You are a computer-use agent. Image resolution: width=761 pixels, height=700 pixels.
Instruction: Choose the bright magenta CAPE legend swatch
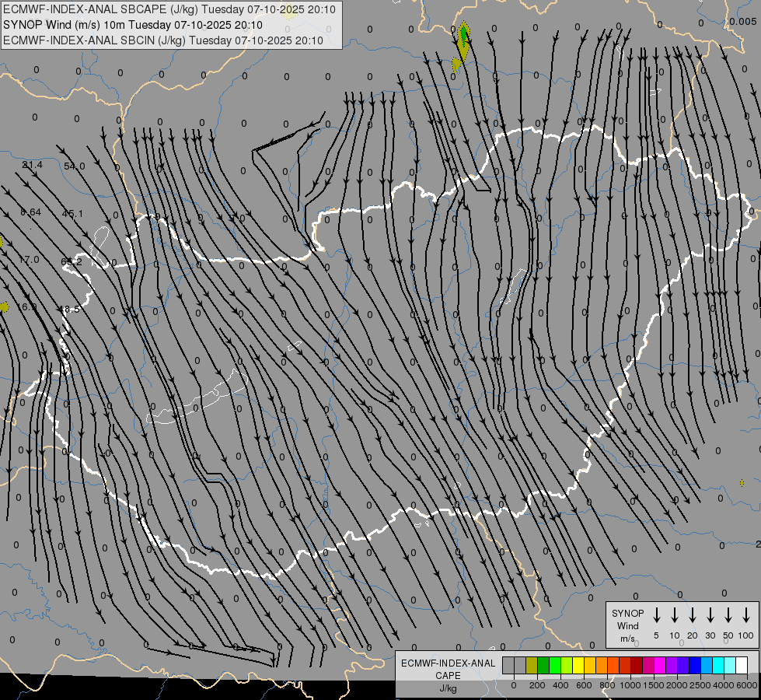point(660,665)
